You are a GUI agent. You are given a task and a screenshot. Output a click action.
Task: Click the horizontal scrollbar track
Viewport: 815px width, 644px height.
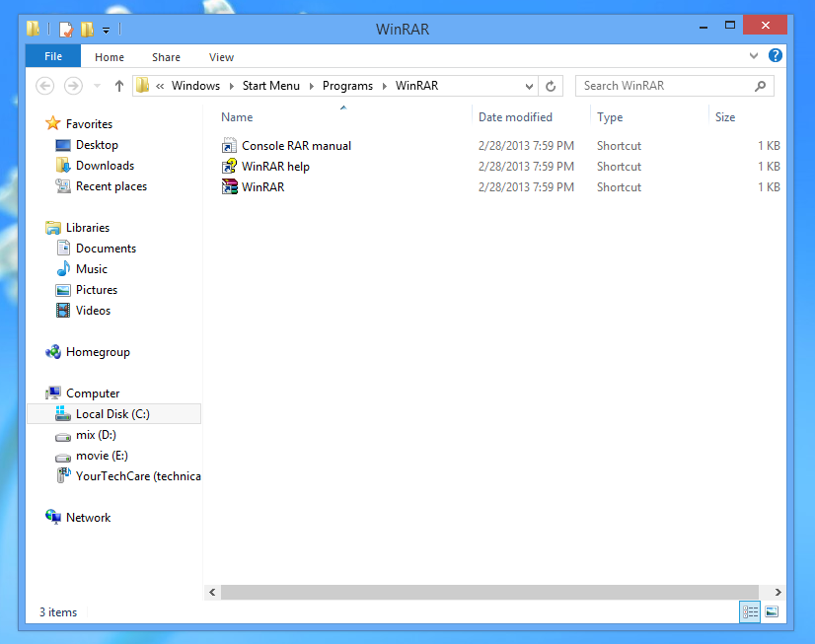(493, 592)
